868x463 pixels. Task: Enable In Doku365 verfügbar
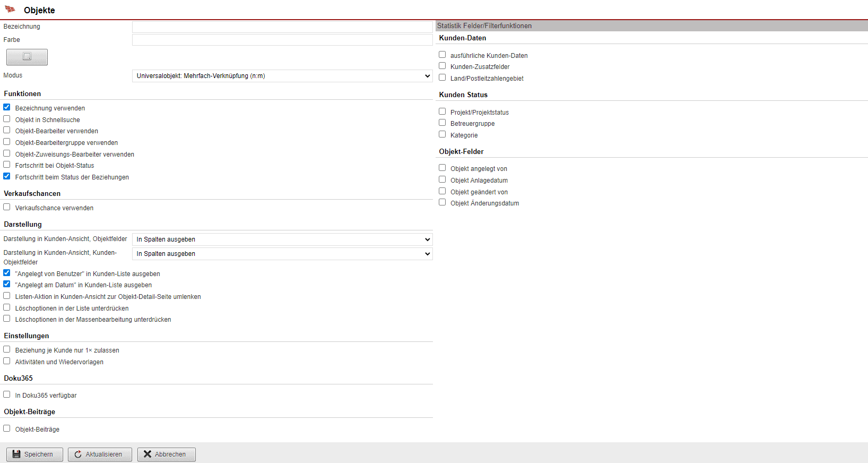click(x=7, y=395)
